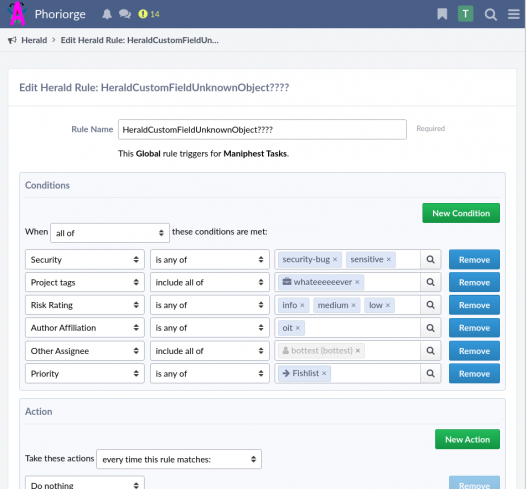Open the green T user profile avatar
526x489 pixels.
[465, 14]
